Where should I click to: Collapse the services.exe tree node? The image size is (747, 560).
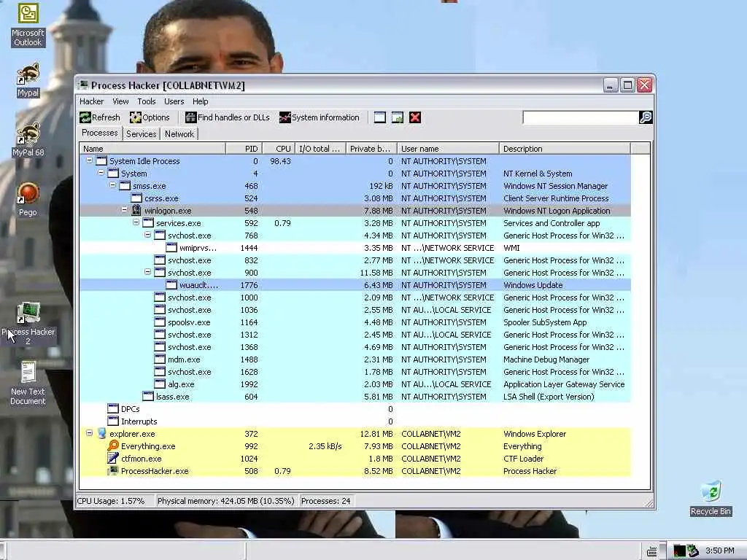(136, 222)
